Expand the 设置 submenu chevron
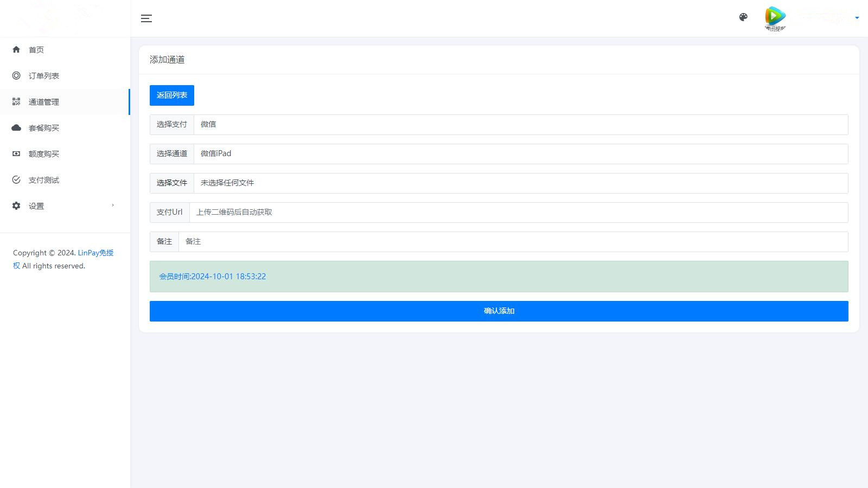Image resolution: width=868 pixels, height=488 pixels. (x=113, y=205)
